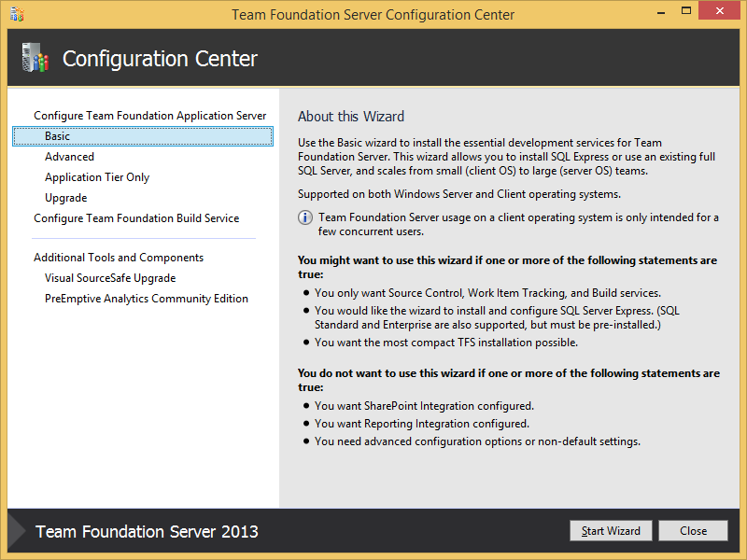
Task: Open Configure Team Foundation Build Service
Action: [136, 218]
